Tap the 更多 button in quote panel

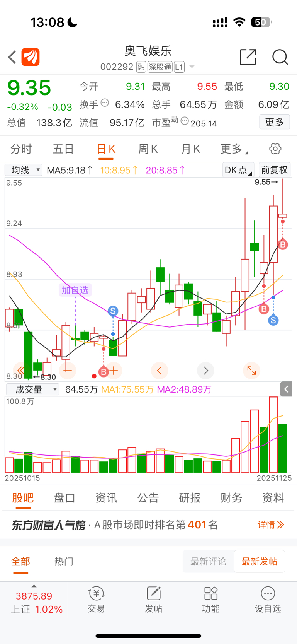(275, 122)
